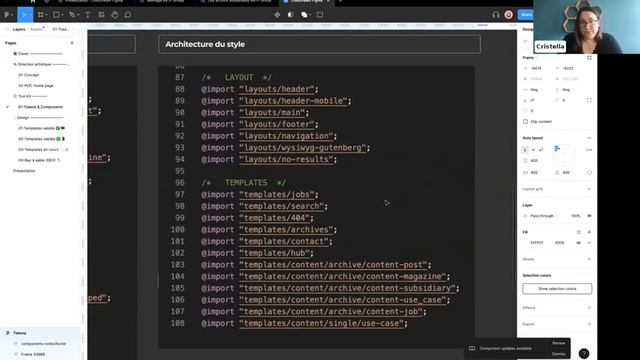
Task: Click the user avatar in the toolbar
Action: 509,15
